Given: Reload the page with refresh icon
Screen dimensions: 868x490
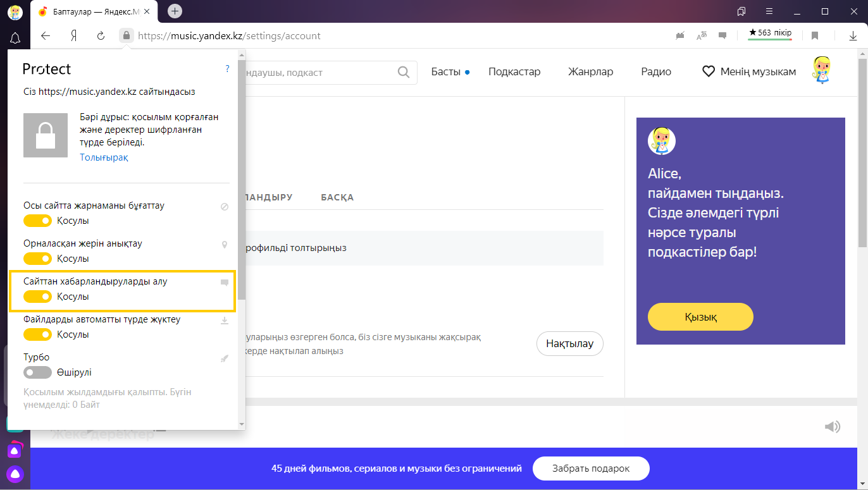Looking at the screenshot, I should pos(101,36).
